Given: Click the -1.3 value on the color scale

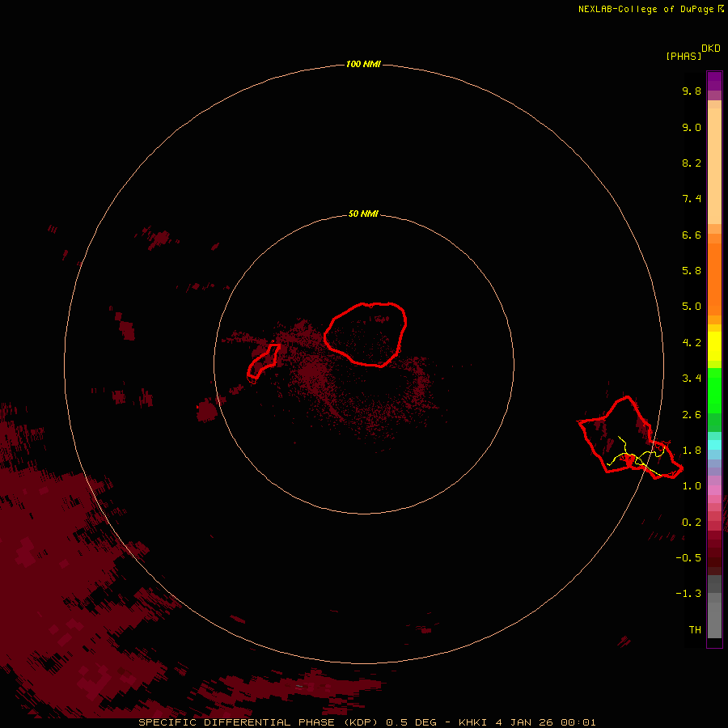Looking at the screenshot, I should pos(688,594).
